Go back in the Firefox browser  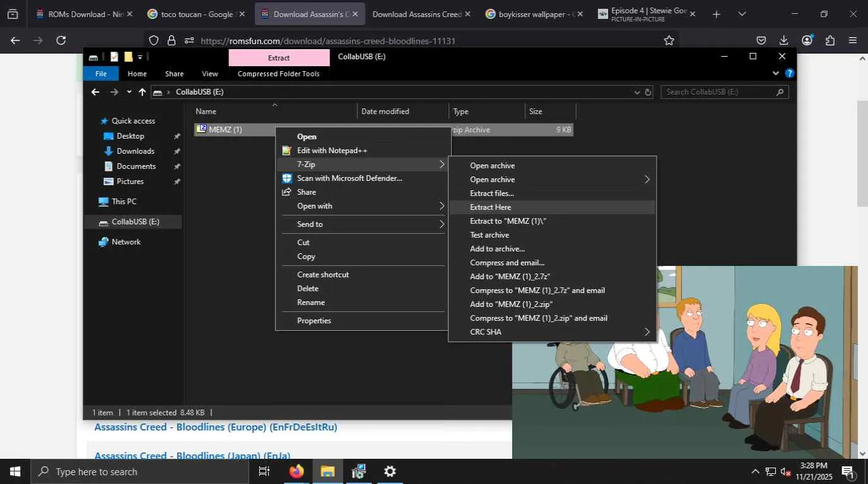point(15,40)
